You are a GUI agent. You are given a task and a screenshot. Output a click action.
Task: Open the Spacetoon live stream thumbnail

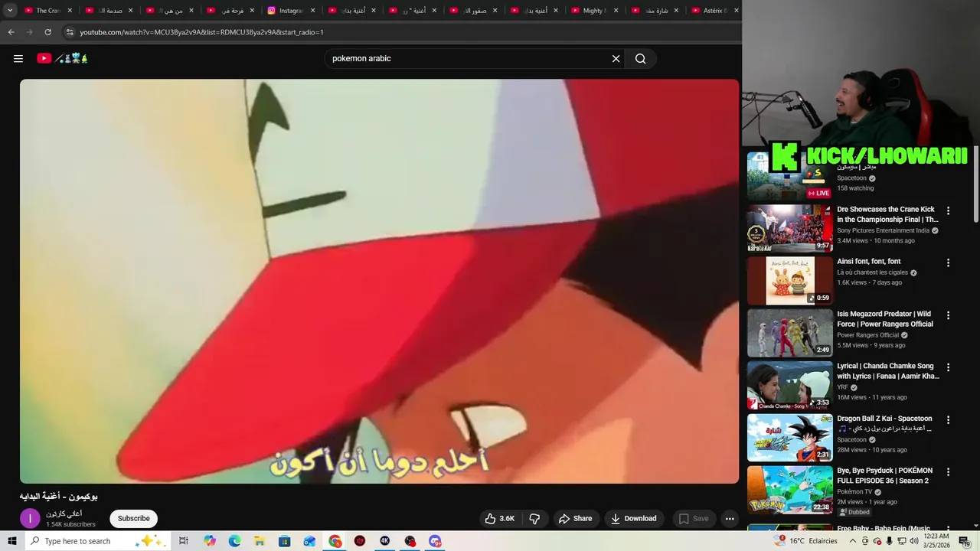[x=789, y=176]
